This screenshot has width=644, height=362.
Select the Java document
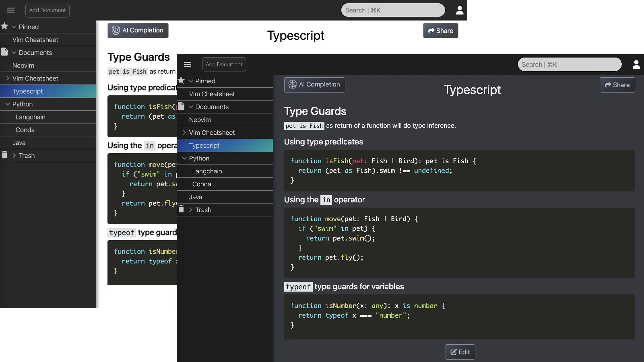click(x=195, y=197)
